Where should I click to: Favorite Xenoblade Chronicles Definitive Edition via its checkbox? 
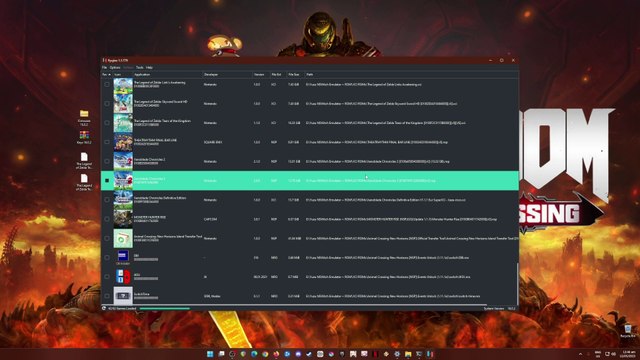107,200
